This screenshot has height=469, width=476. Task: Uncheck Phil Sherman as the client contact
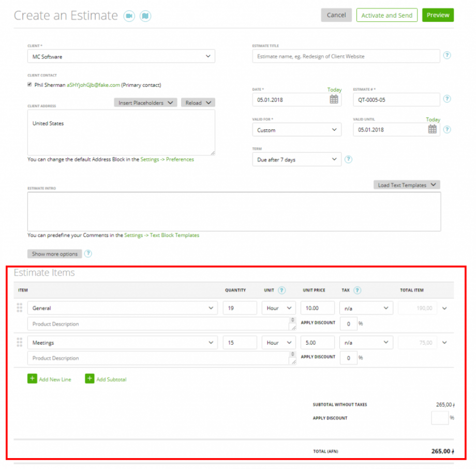(29, 84)
